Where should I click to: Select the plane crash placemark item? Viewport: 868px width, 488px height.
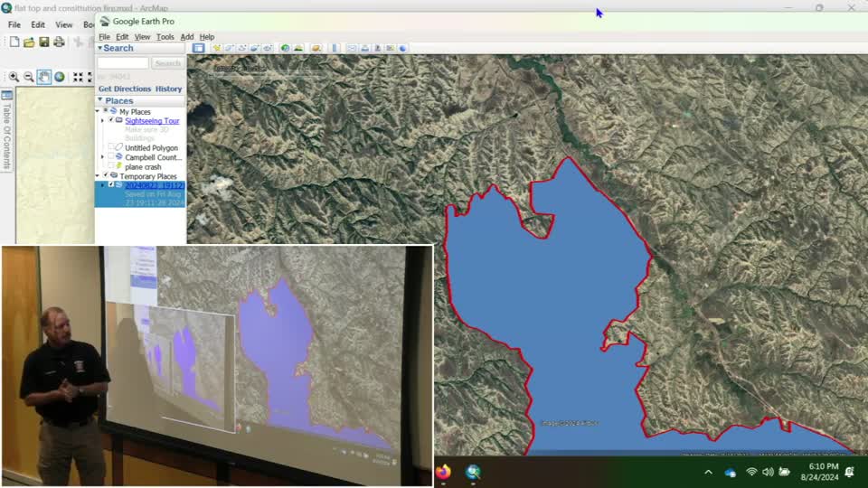(143, 166)
